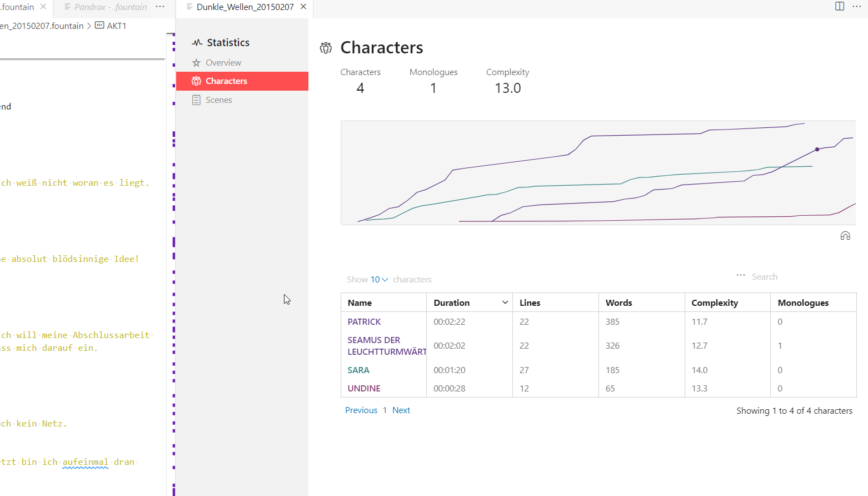Select SEAMUS DER LEUCHTTURMWÄRTER character name

pyautogui.click(x=387, y=346)
